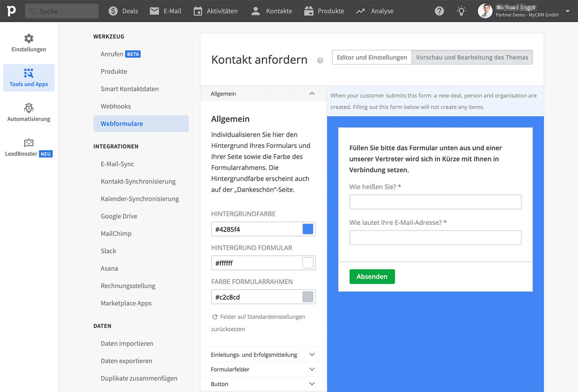This screenshot has width=578, height=392.
Task: Click info icon beside Kontakt anfordern
Action: (x=320, y=60)
